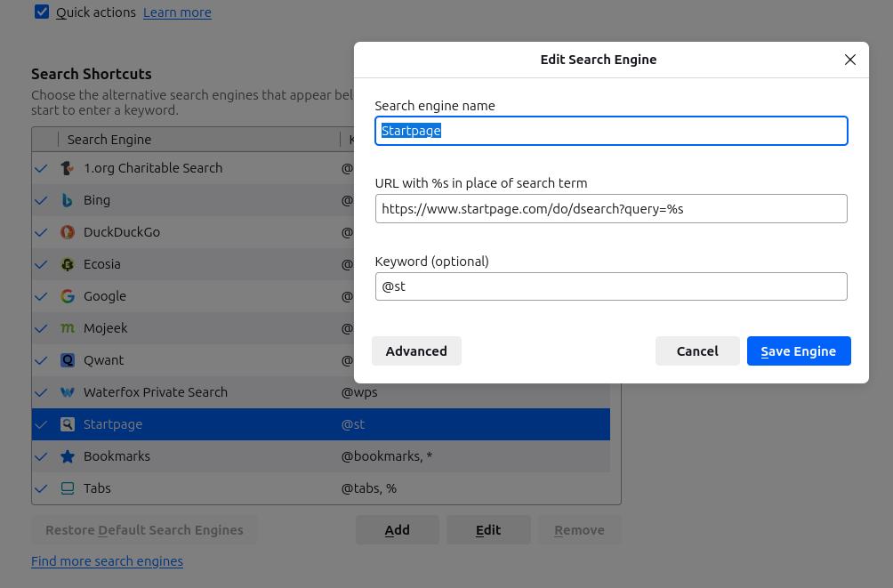Toggle the 1.org Charitable Search checkmark
Image resolution: width=893 pixels, height=588 pixels.
point(41,168)
